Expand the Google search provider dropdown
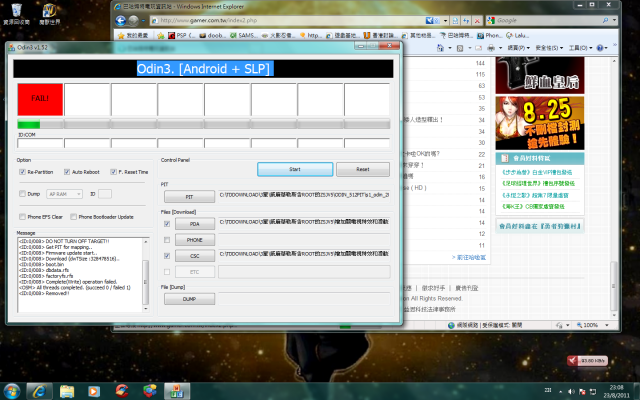640x400 pixels. (614, 20)
